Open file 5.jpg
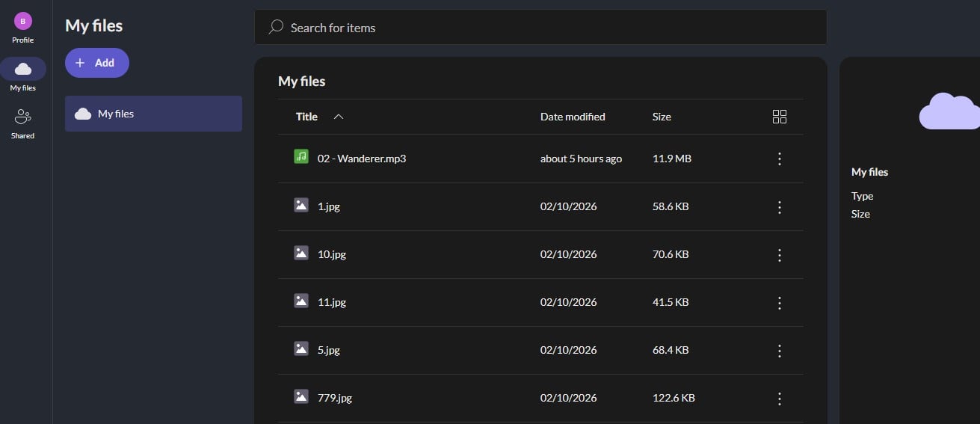980x424 pixels. [329, 350]
